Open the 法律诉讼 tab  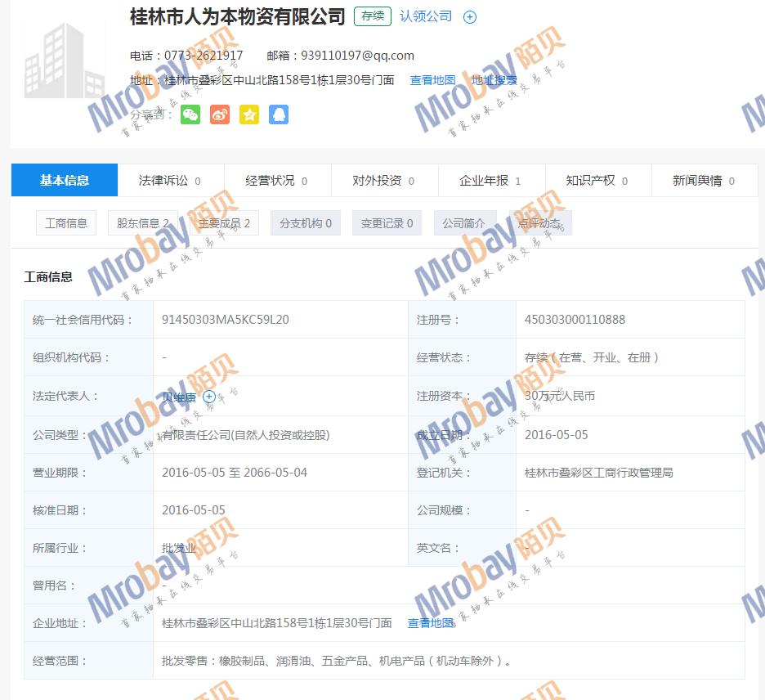point(171,181)
